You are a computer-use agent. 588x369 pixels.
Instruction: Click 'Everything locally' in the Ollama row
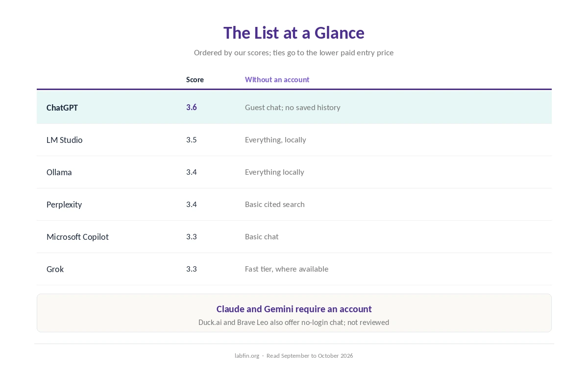click(274, 172)
